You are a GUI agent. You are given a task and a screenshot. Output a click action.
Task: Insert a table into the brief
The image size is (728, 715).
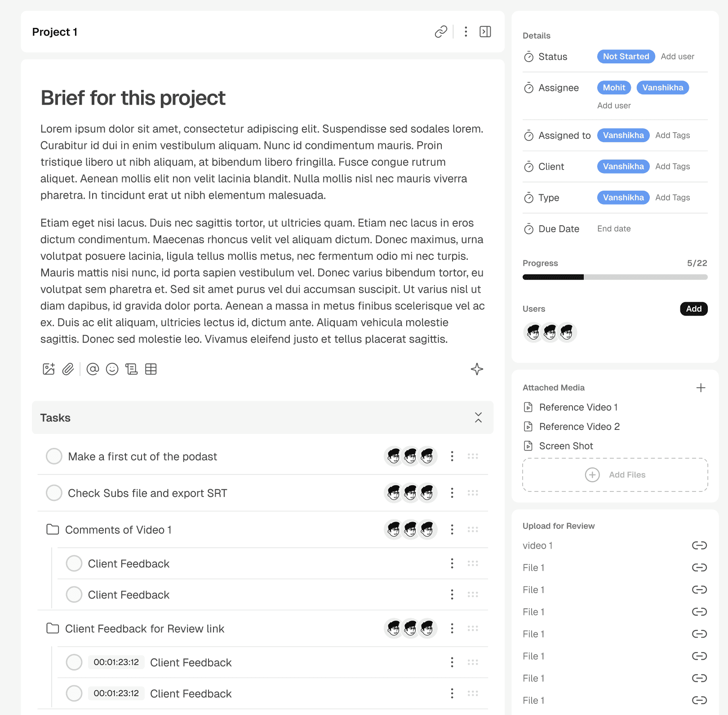pyautogui.click(x=151, y=369)
